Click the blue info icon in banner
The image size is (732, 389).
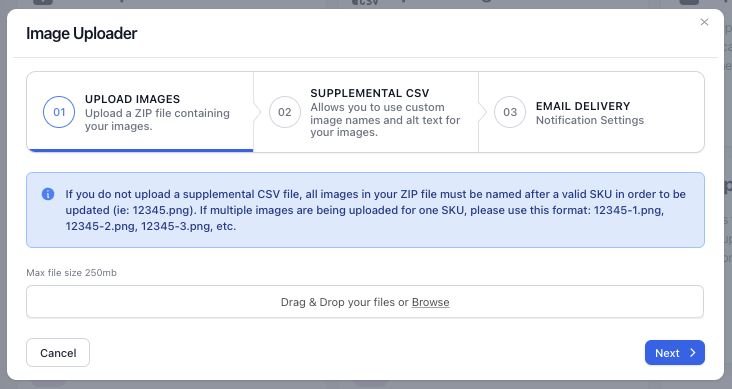tap(48, 194)
